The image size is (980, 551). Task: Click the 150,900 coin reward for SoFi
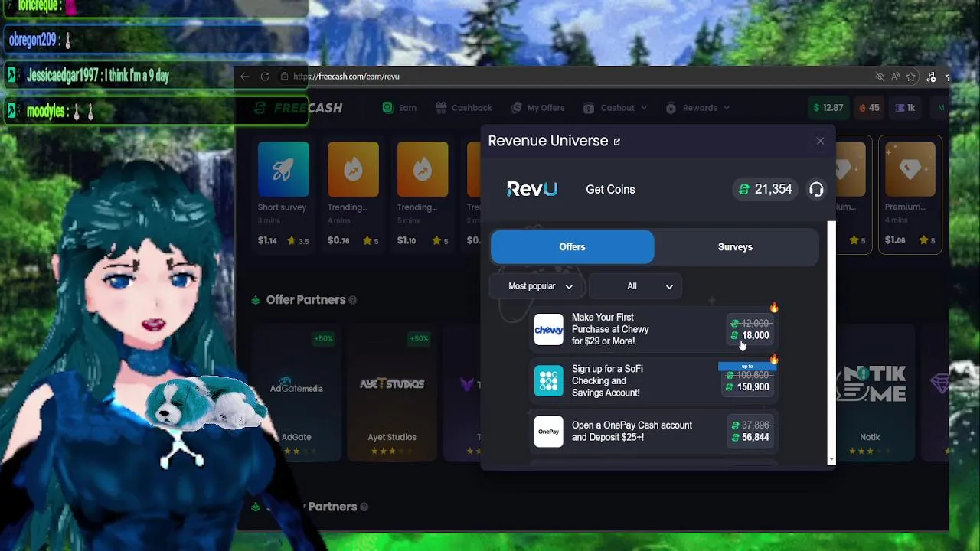(747, 387)
